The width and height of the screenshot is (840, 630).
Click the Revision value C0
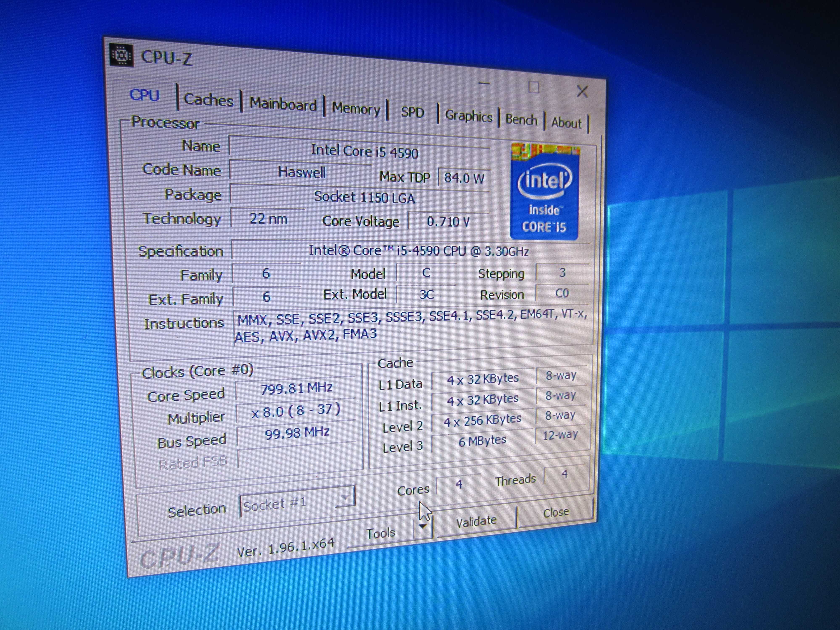coord(562,293)
